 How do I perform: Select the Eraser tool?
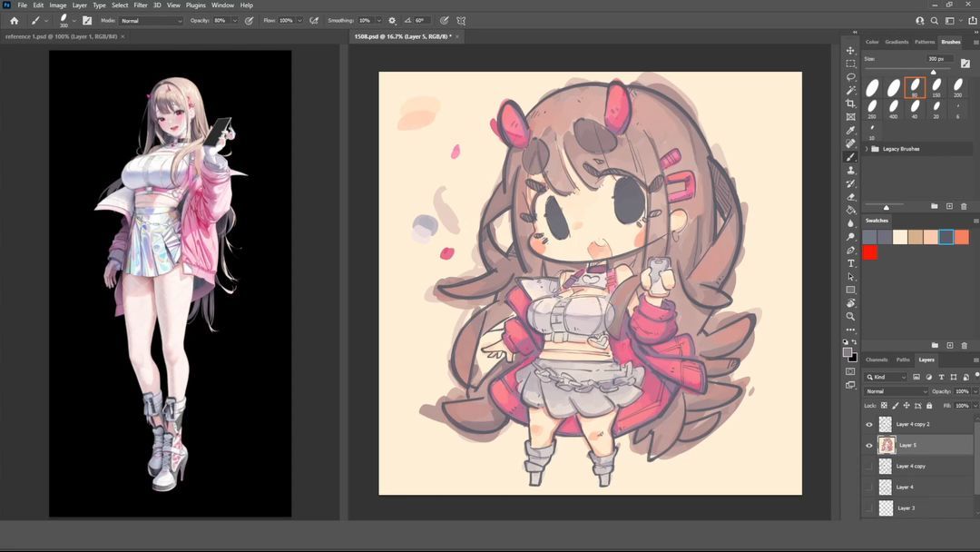tap(850, 196)
